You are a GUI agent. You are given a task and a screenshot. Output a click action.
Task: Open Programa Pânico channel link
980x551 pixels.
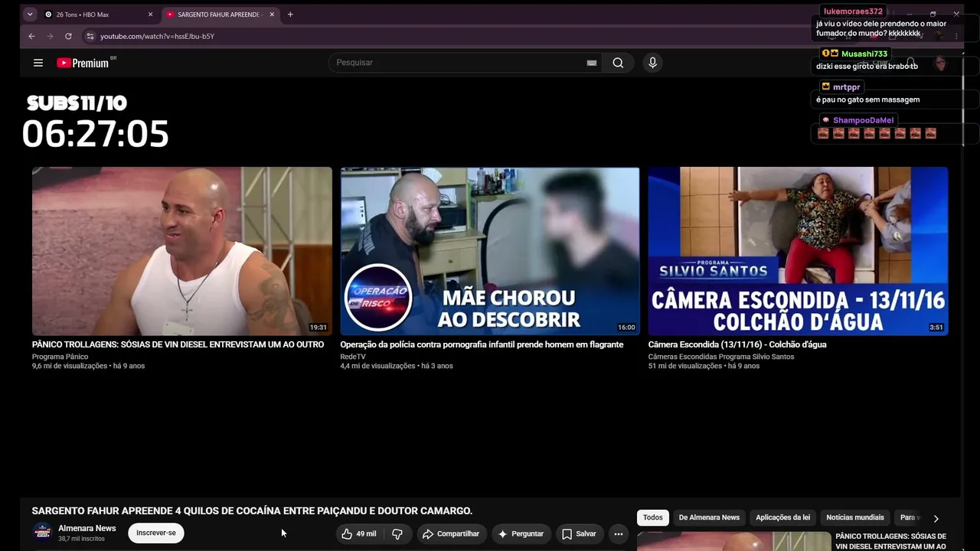pos(60,357)
